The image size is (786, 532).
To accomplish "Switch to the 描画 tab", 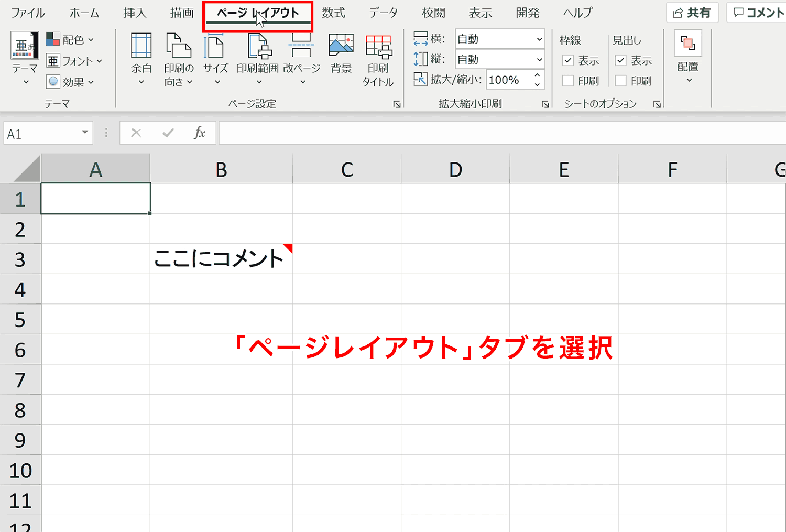I will point(182,13).
